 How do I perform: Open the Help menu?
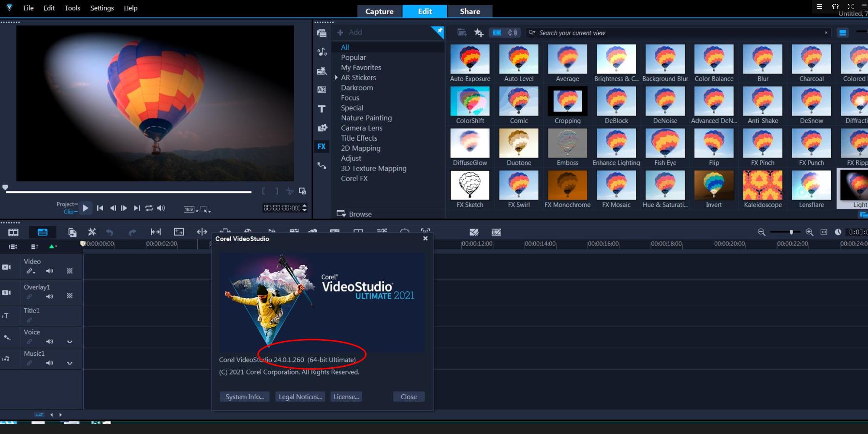tap(131, 8)
